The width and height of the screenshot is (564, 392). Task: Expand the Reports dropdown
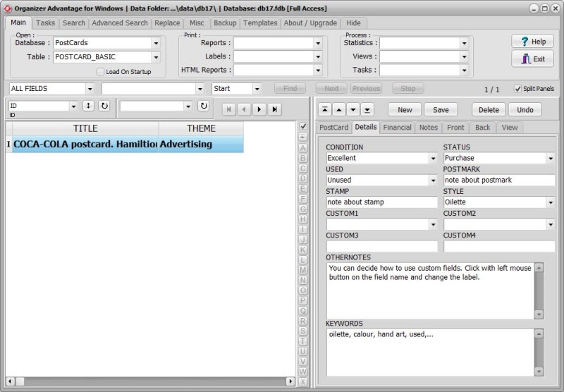[318, 43]
